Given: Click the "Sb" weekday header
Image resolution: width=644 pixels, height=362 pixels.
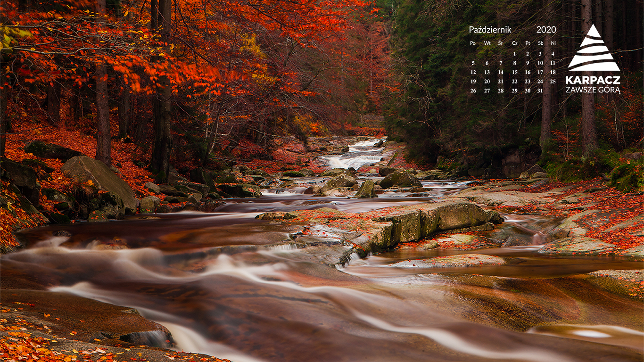Looking at the screenshot, I should click(540, 43).
